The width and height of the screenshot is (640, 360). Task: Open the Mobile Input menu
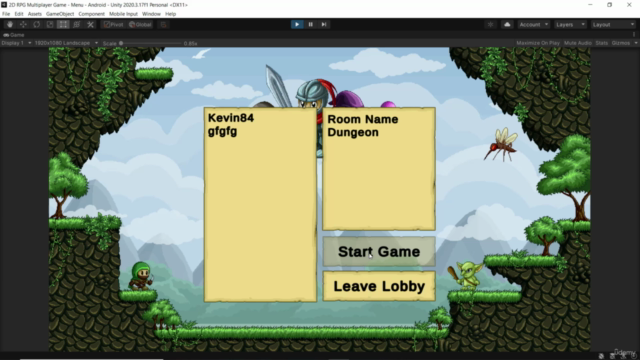click(x=123, y=14)
